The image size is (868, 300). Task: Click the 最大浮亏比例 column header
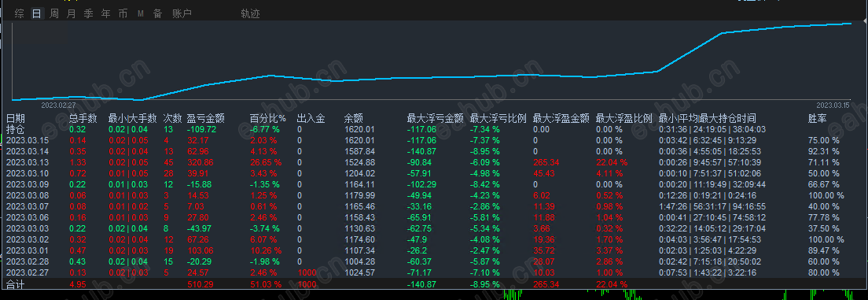tap(498, 118)
